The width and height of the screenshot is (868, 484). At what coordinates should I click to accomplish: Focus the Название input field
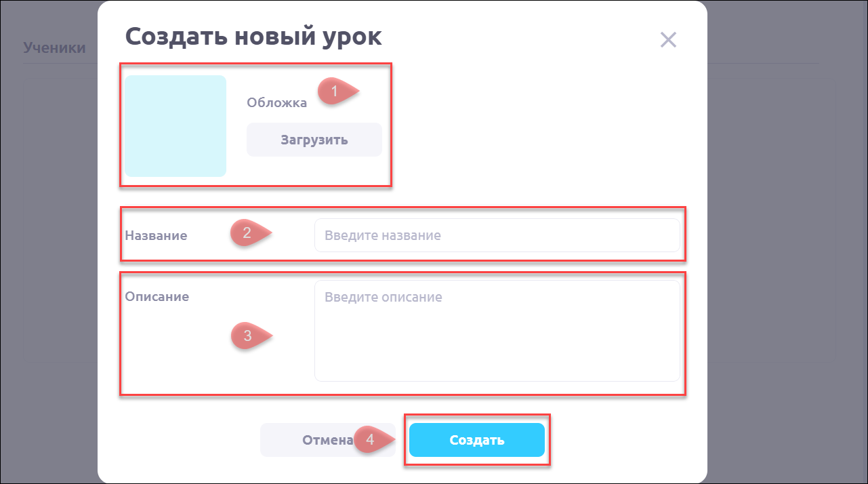point(497,235)
